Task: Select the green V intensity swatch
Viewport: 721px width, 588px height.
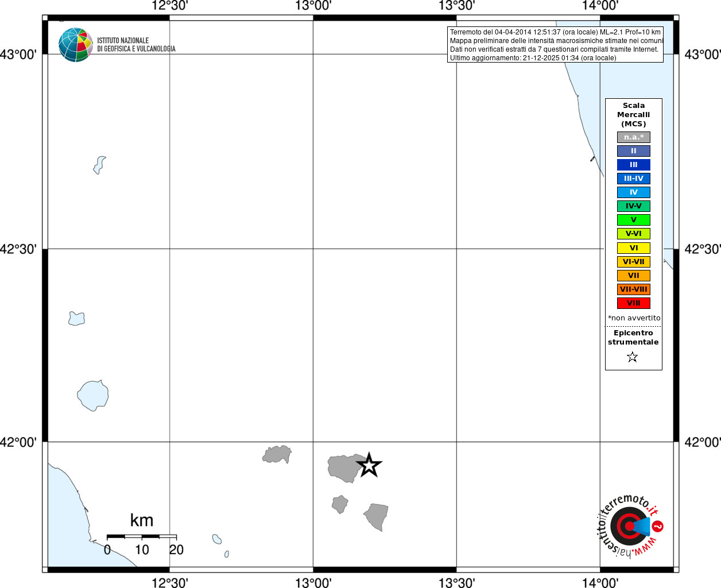Action: (x=634, y=220)
